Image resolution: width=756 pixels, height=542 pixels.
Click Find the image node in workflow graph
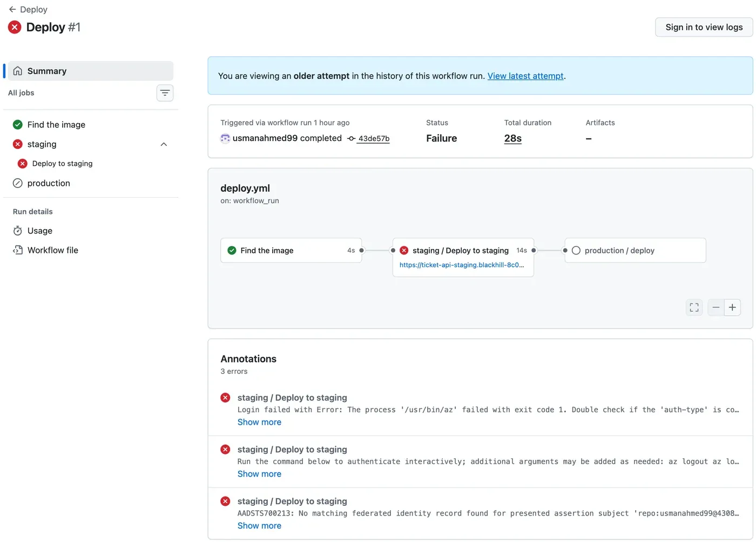[x=291, y=250]
